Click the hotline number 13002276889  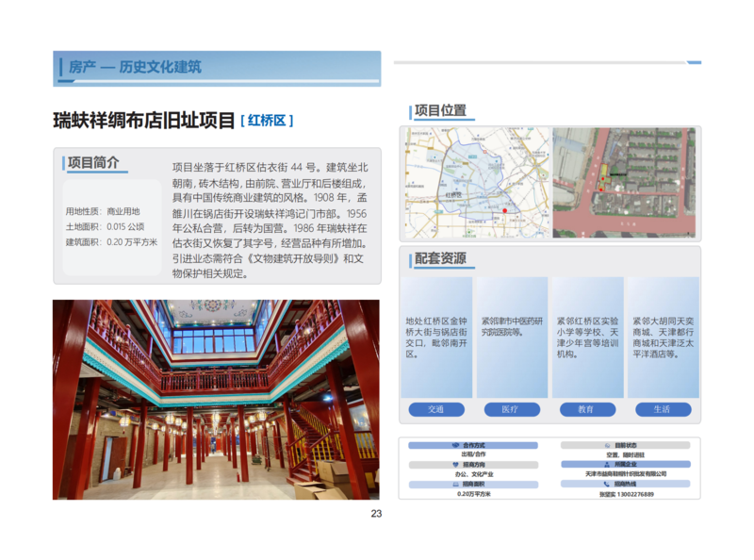tap(635, 494)
